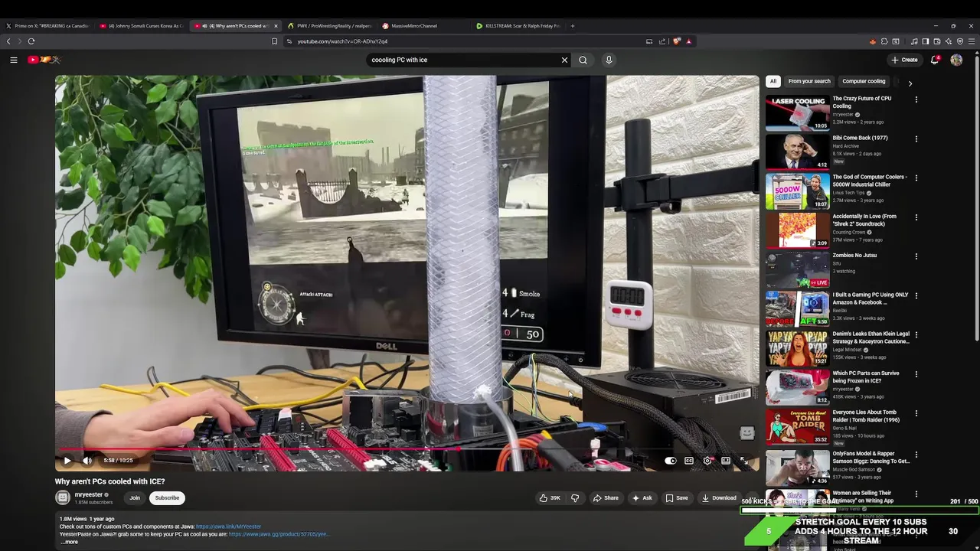Viewport: 980px width, 551px height.
Task: Switch to PWR ProWrestlingReality tab
Action: pos(330,26)
